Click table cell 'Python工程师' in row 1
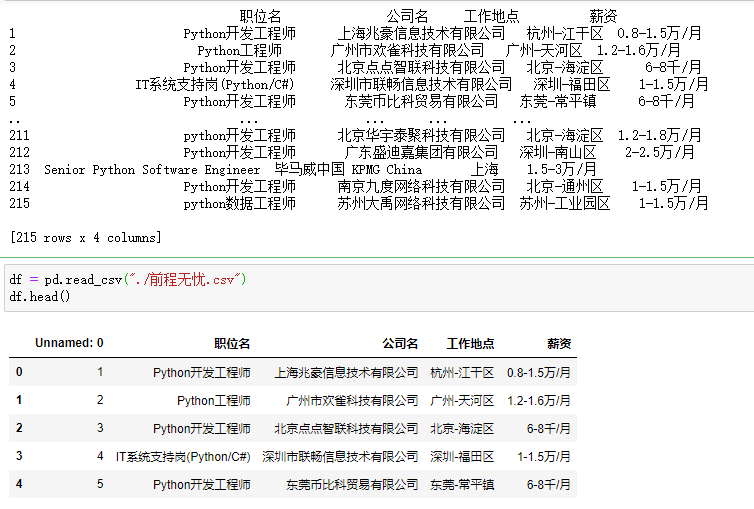Viewport: 754px width, 509px height. pos(214,400)
